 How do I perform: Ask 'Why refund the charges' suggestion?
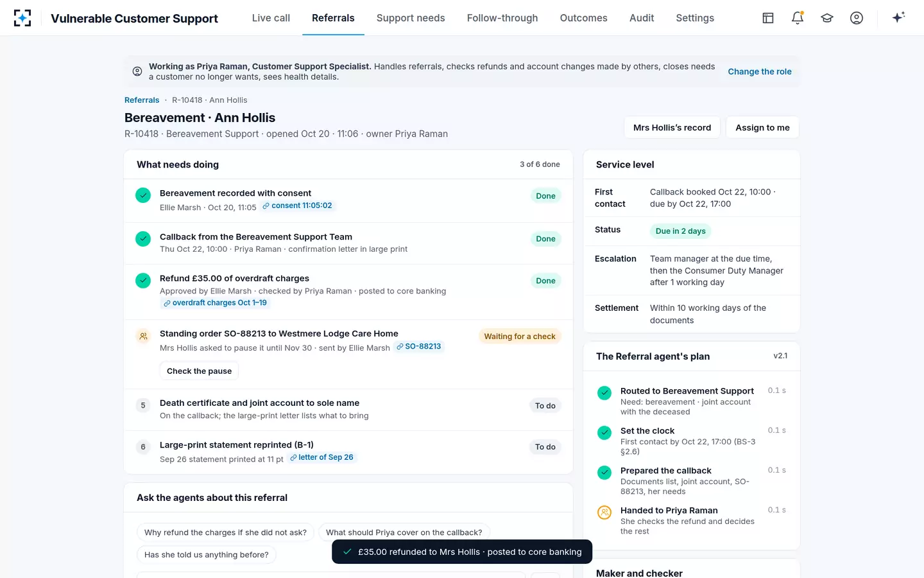click(x=225, y=532)
